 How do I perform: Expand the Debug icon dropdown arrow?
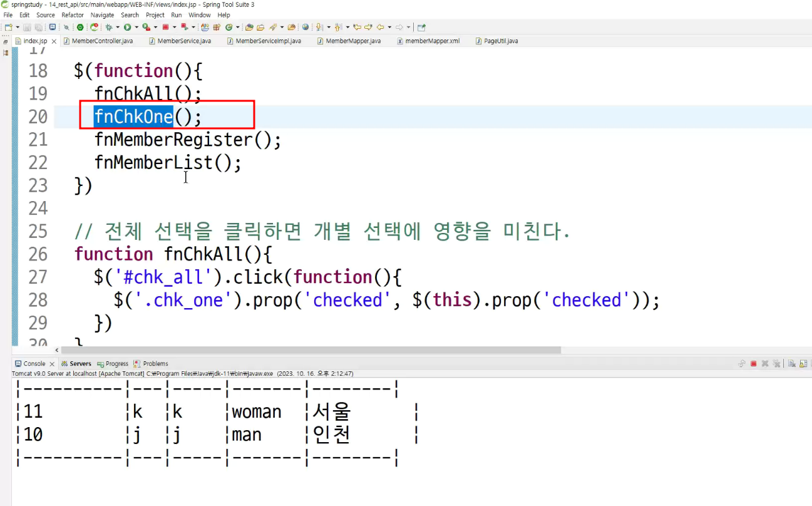point(117,28)
